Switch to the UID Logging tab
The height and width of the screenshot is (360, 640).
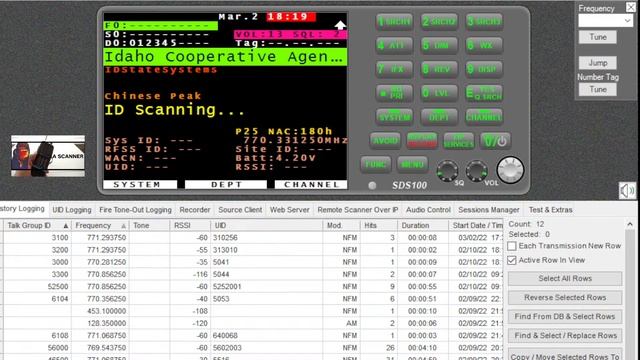click(x=72, y=210)
